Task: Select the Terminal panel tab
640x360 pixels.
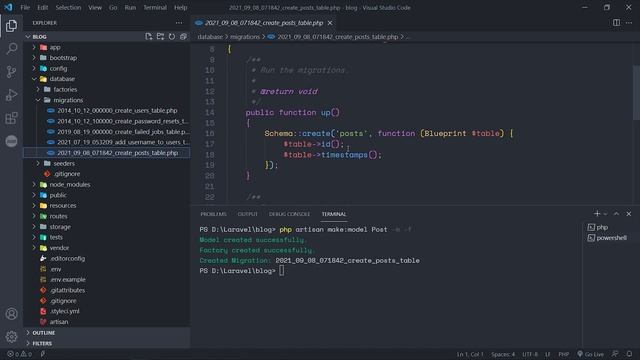Action: click(333, 214)
